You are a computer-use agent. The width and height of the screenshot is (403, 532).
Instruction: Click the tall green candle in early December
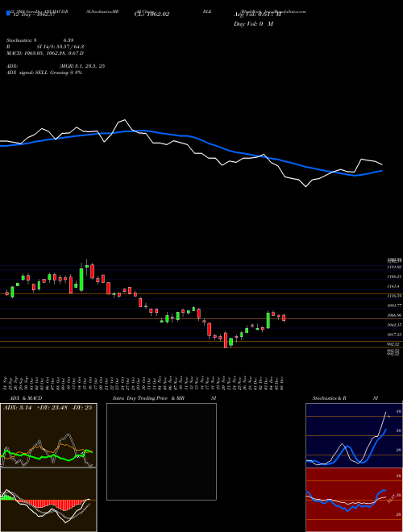[x=268, y=320]
